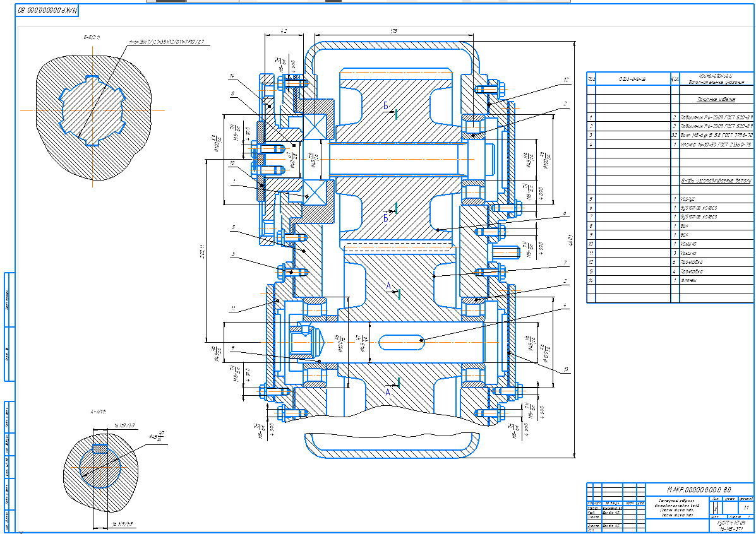Screen dimensions: 756x534
Task: Click leader callout number 13 on the assembly view
Action: click(x=565, y=370)
